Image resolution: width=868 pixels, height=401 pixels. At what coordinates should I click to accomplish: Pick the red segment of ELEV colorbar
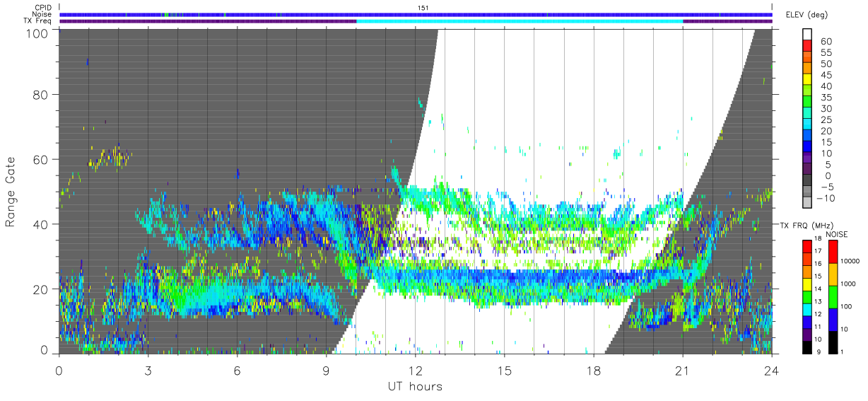click(808, 46)
